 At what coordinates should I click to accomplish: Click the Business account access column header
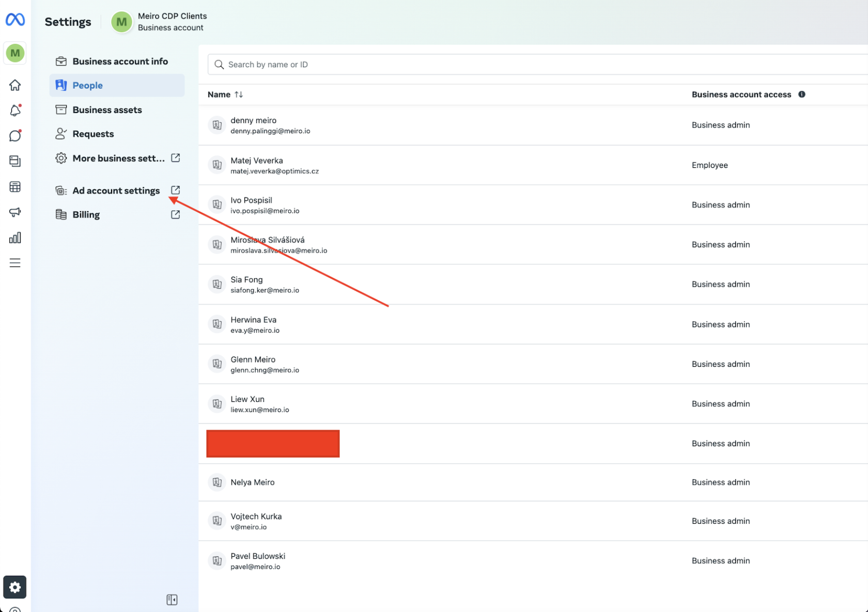[x=741, y=95]
